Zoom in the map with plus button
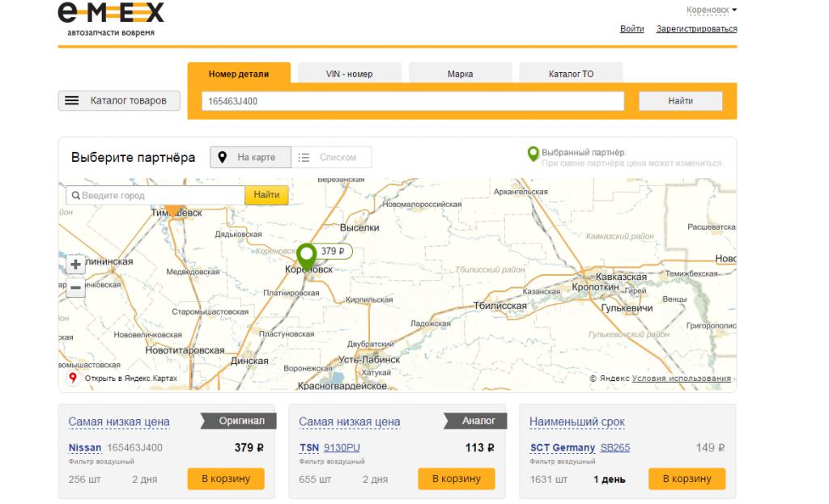 (75, 265)
